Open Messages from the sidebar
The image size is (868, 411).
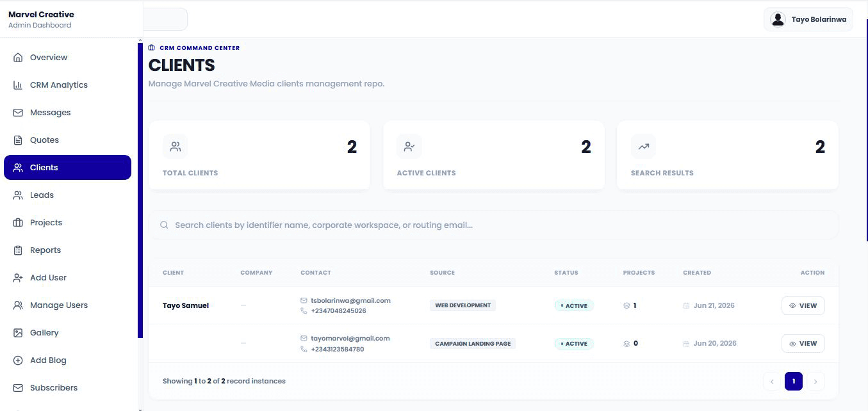tap(67, 113)
